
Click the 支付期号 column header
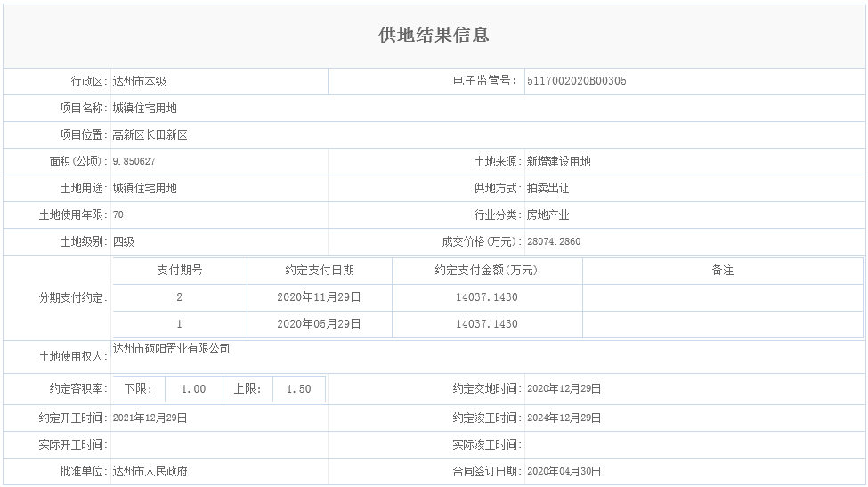[179, 270]
